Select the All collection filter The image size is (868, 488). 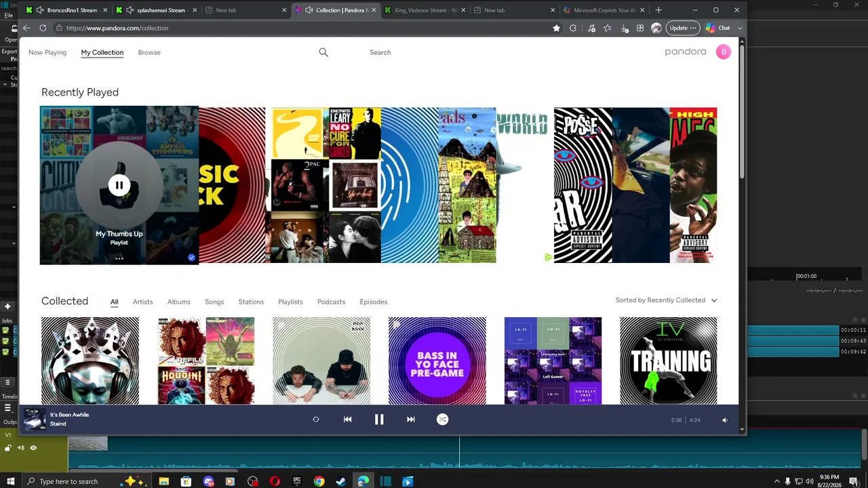[115, 302]
